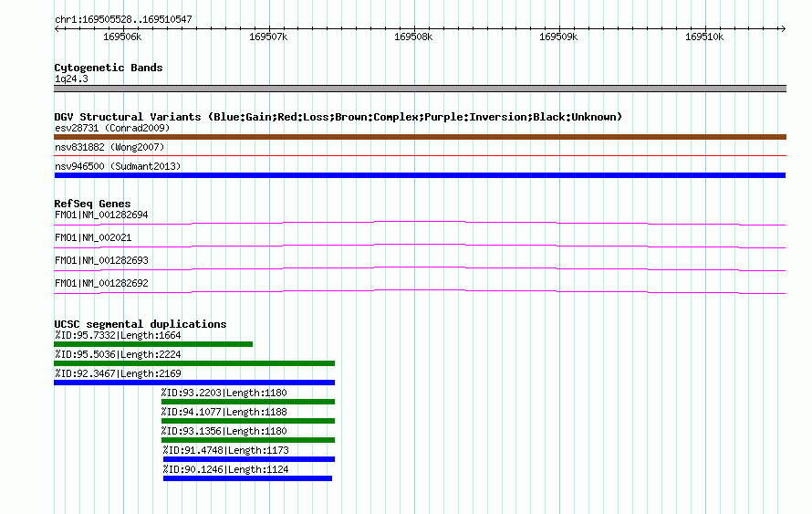Click the blue bar under %ID:92.3467
The height and width of the screenshot is (514, 812).
(194, 383)
